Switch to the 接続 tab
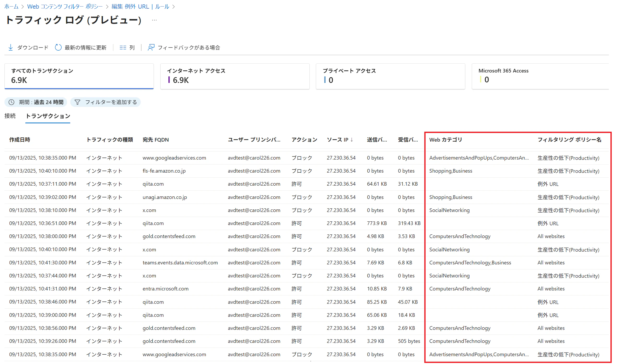 (10, 116)
